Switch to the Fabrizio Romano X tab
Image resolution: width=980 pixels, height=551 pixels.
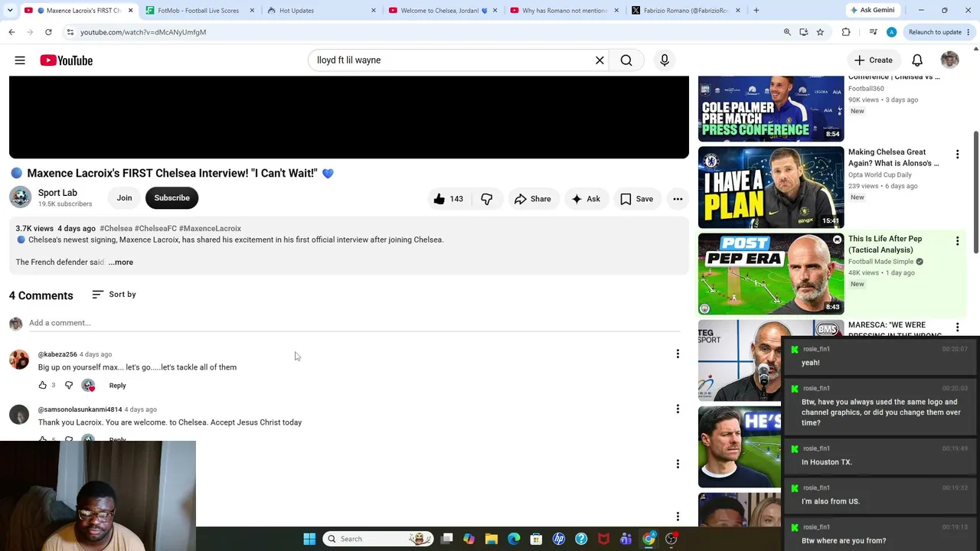pos(686,11)
